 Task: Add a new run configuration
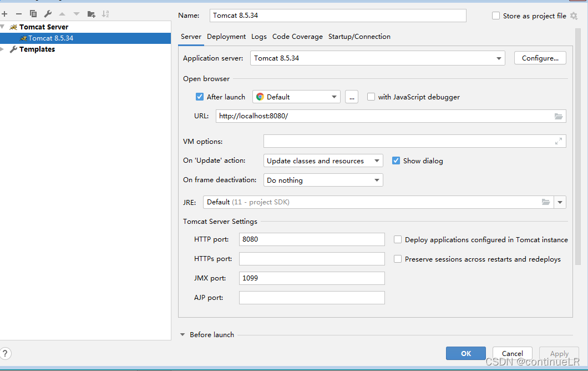coord(4,14)
